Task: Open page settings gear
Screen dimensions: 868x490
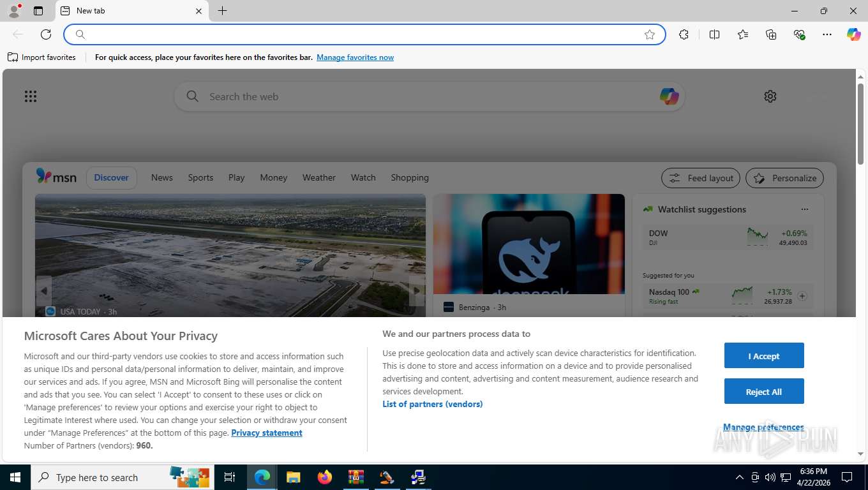Action: (x=770, y=96)
